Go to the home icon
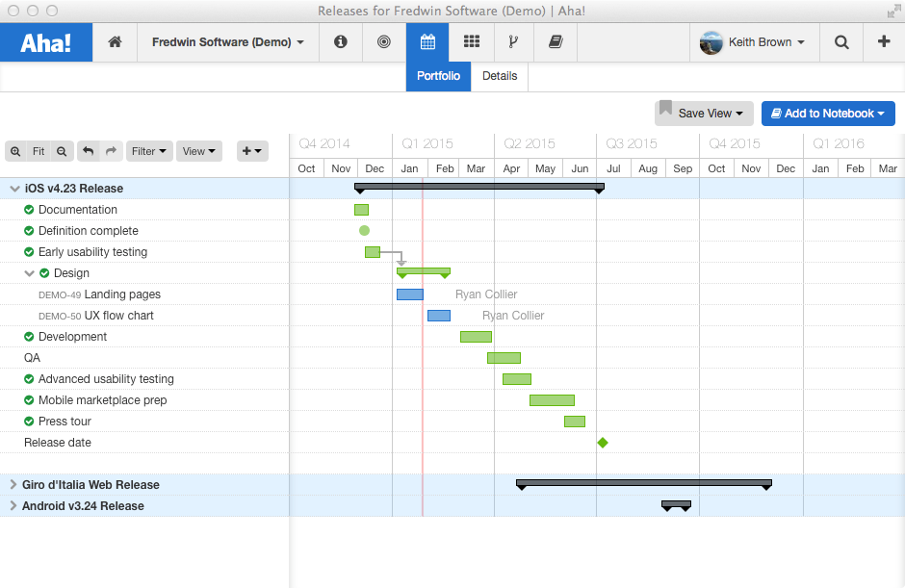 point(115,41)
